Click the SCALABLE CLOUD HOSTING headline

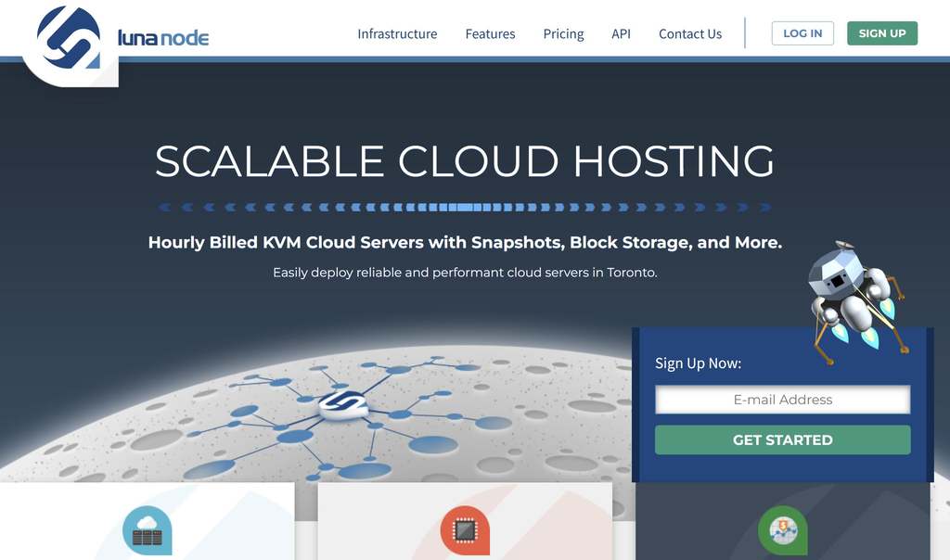tap(465, 161)
